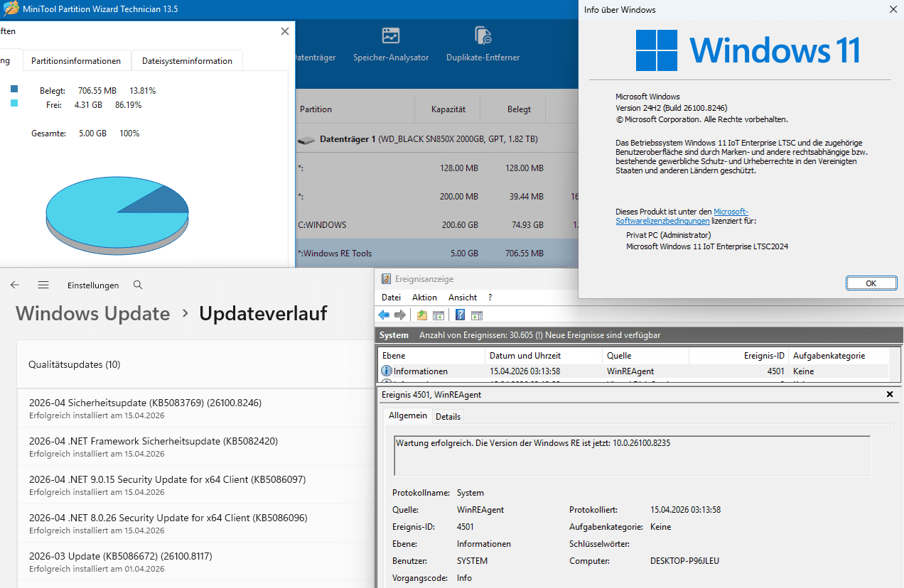Click the light blue Frei legend swatch
The width and height of the screenshot is (904, 588).
14,104
